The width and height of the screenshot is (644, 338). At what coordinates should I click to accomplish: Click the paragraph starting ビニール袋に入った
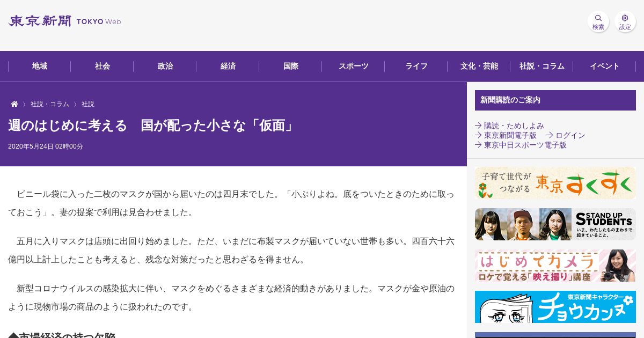(x=231, y=203)
